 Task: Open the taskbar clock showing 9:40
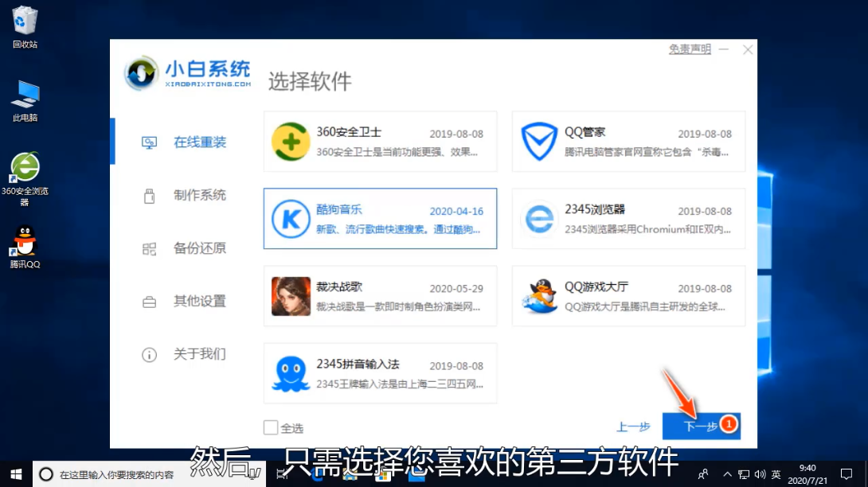(x=807, y=474)
